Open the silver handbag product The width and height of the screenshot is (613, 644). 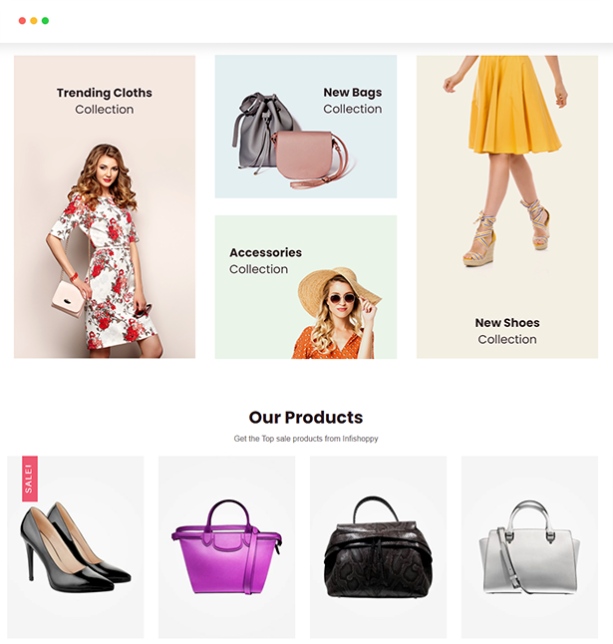click(x=529, y=547)
